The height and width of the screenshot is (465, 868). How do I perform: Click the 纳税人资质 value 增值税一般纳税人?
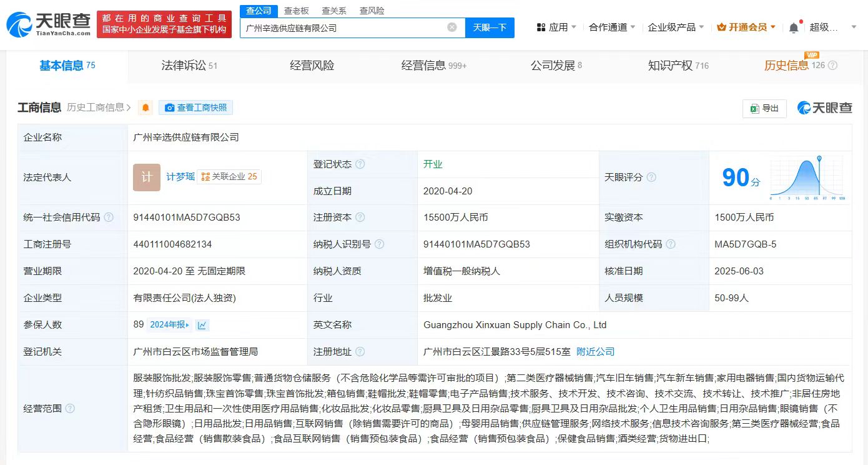point(461,271)
